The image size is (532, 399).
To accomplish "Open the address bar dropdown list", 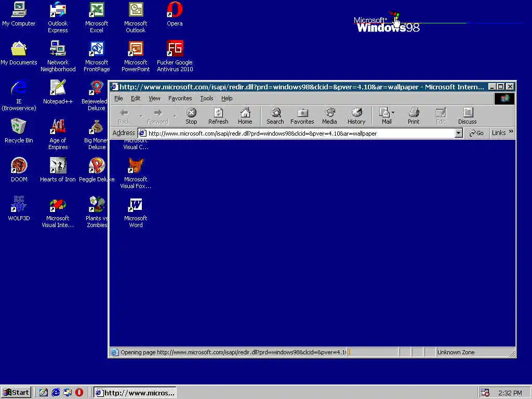I will [459, 133].
